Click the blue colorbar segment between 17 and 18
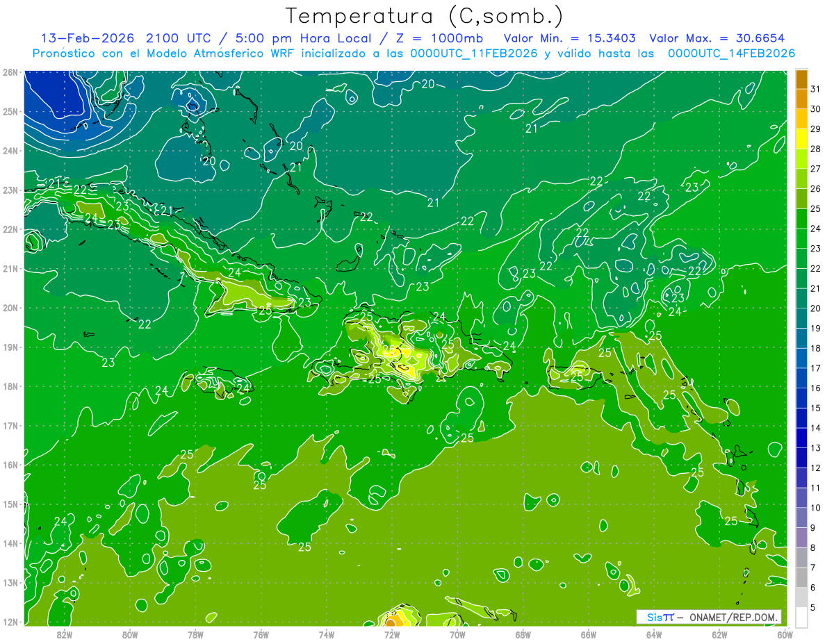The image size is (834, 644). (x=801, y=358)
